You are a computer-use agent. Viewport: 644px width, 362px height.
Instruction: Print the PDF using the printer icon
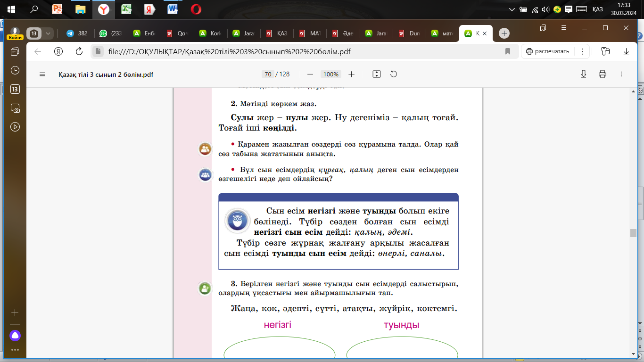pyautogui.click(x=602, y=74)
